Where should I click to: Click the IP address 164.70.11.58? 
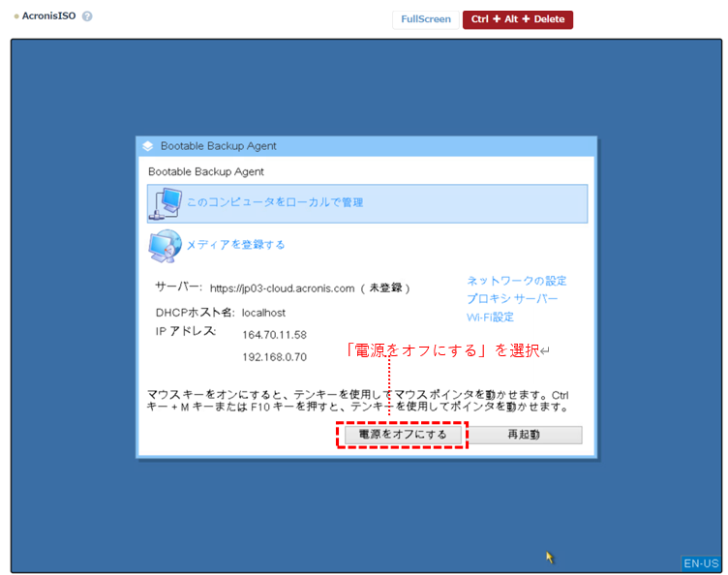click(274, 335)
